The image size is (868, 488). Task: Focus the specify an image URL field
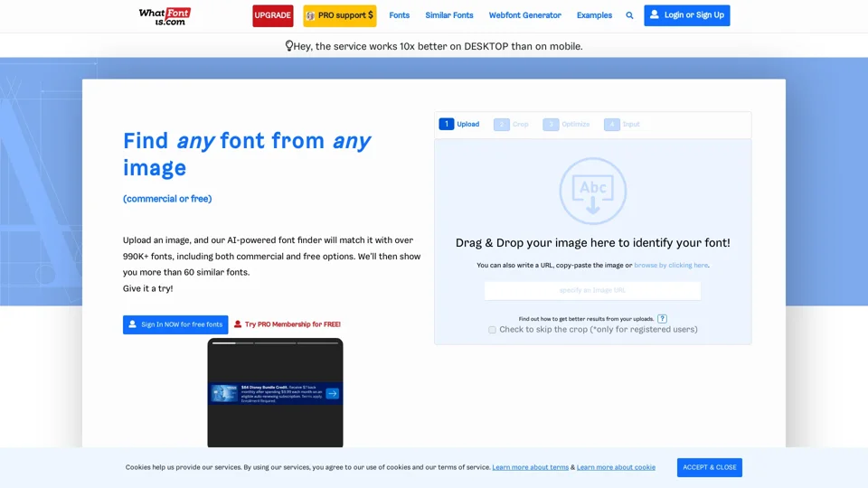click(592, 290)
